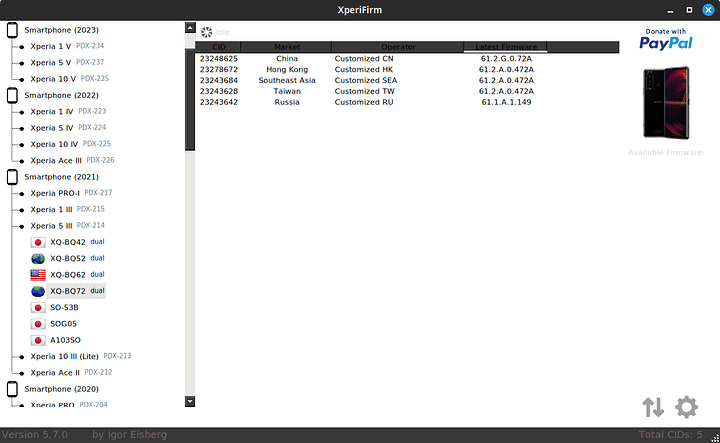Click device tree scrollbar down arrow
Image resolution: width=720 pixels, height=443 pixels.
(190, 401)
